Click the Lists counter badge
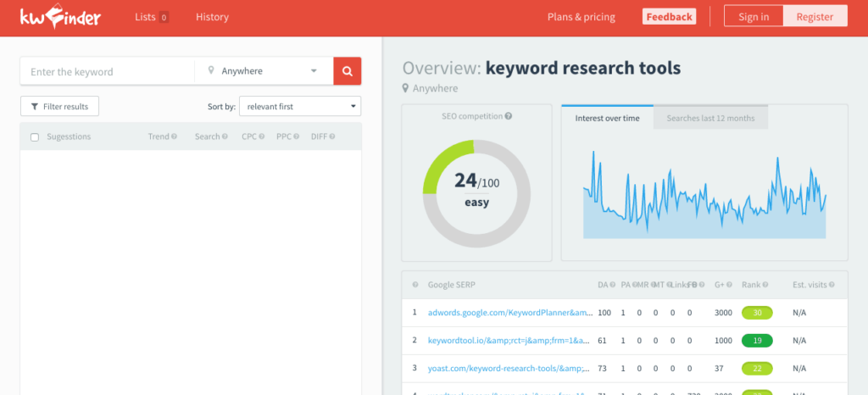 164,17
